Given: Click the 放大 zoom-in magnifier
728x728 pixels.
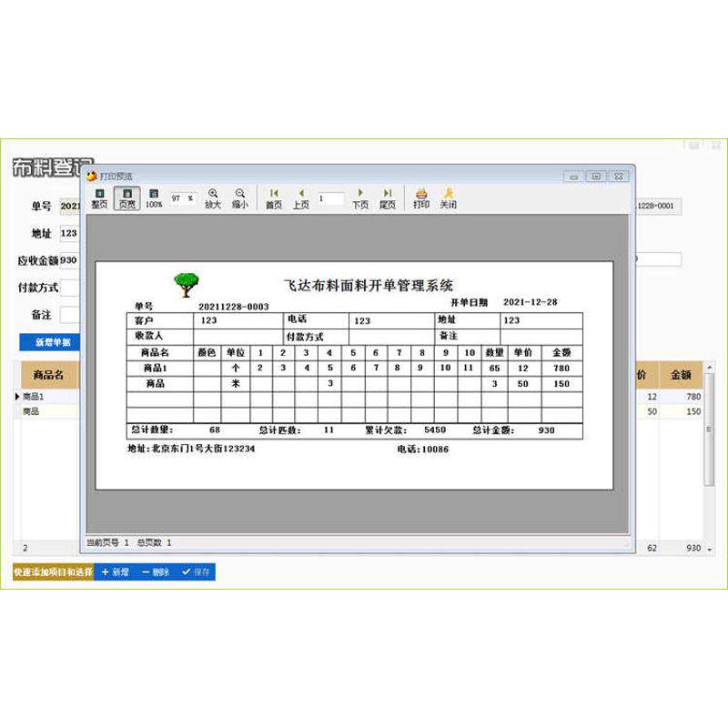Looking at the screenshot, I should point(213,198).
